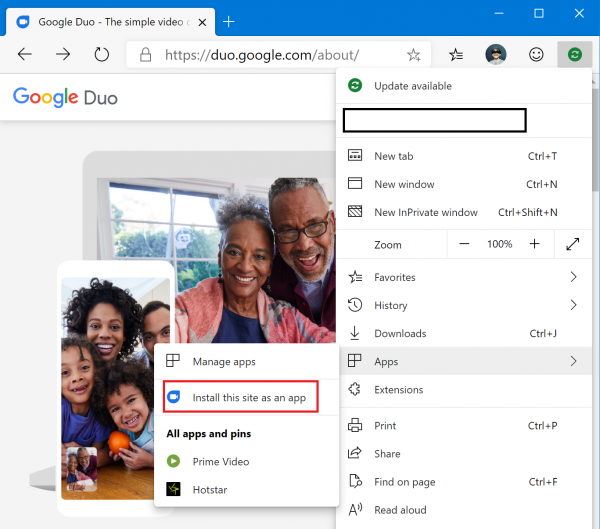Open a new tab with plus button
Viewport: 600px width, 529px height.
(x=228, y=21)
